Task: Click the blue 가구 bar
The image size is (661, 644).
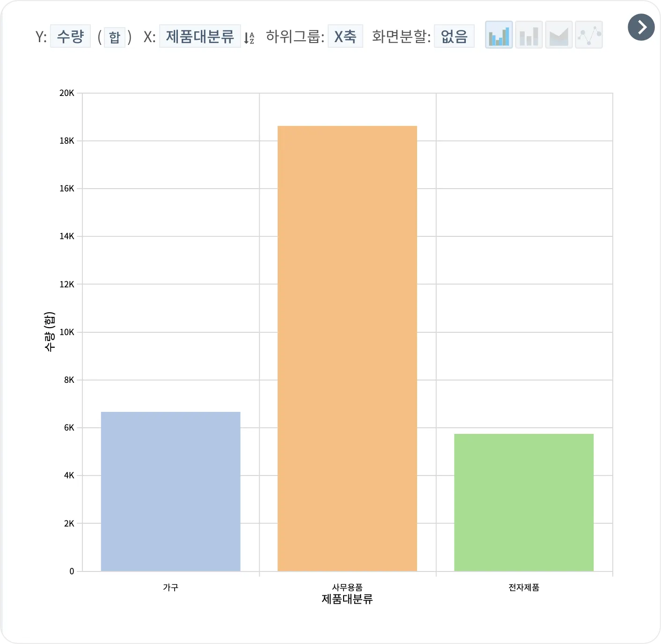Action: point(171,491)
